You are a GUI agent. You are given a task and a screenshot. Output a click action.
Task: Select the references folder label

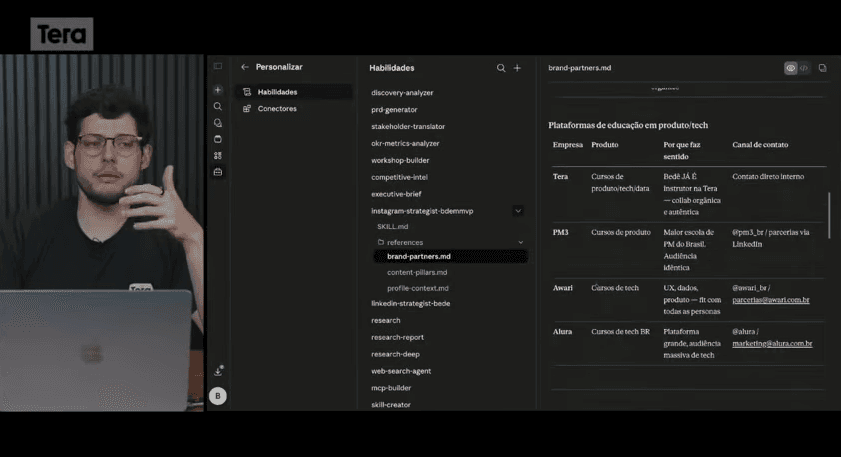pos(405,242)
